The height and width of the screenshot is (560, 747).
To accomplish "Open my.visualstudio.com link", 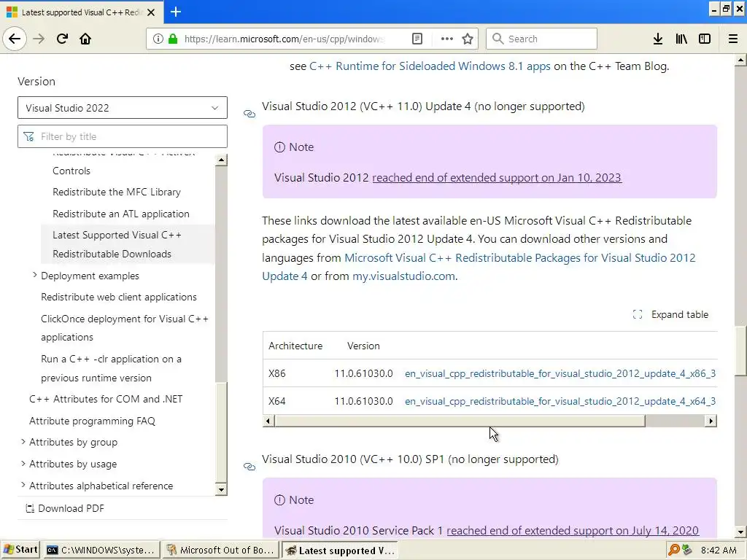I will point(403,276).
